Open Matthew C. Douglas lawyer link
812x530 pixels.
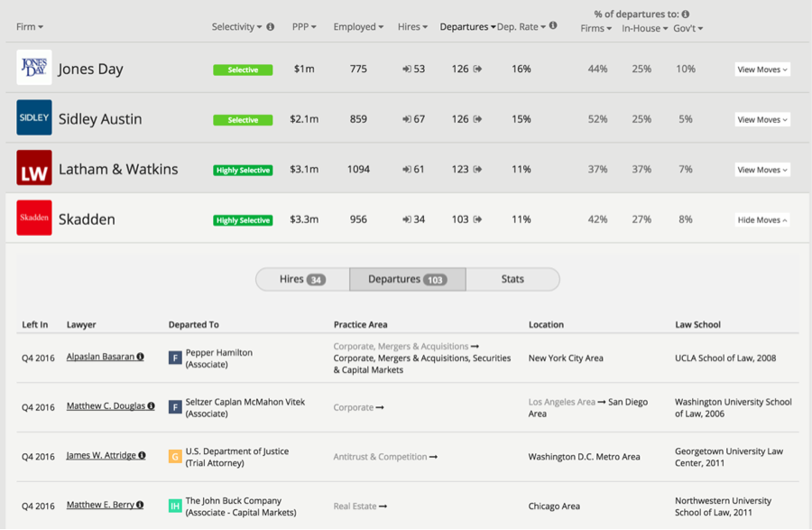click(x=106, y=405)
